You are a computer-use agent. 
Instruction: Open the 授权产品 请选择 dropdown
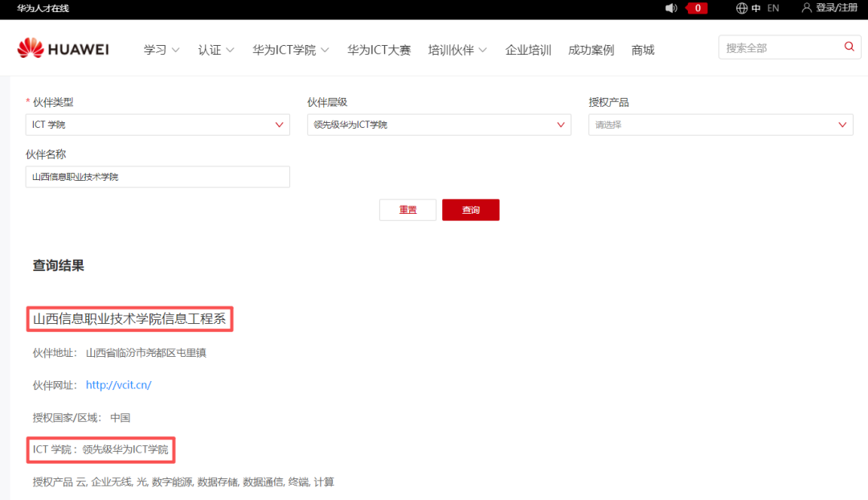(x=720, y=125)
